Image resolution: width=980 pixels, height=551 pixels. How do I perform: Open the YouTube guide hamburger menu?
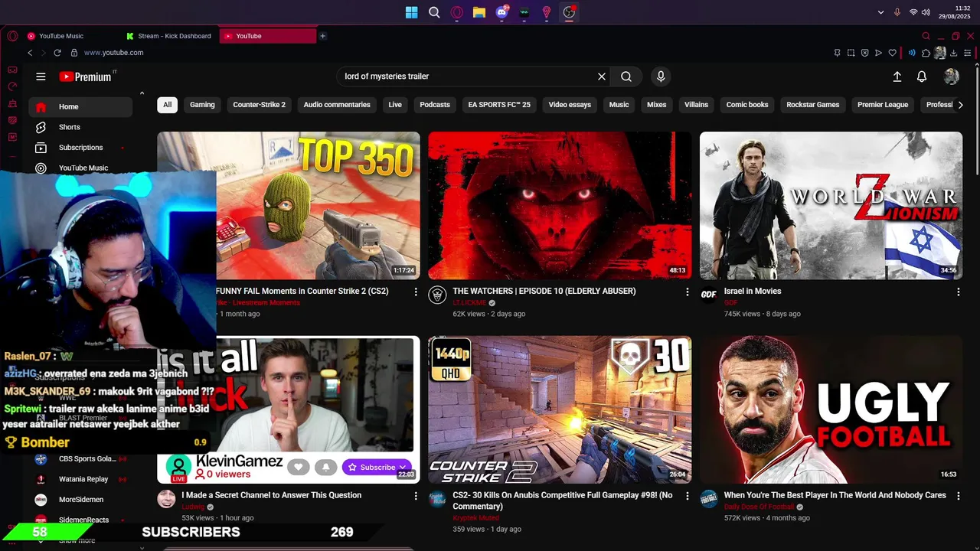point(41,77)
